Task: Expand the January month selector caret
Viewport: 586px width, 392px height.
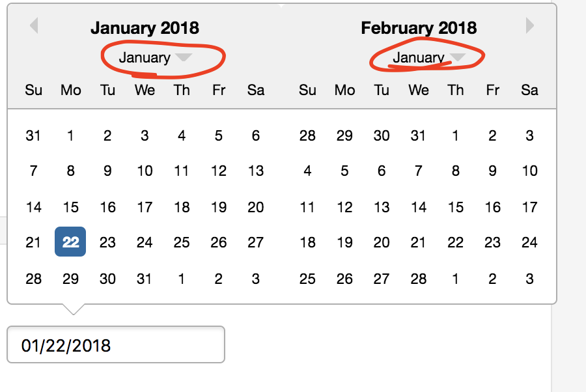Action: [184, 57]
